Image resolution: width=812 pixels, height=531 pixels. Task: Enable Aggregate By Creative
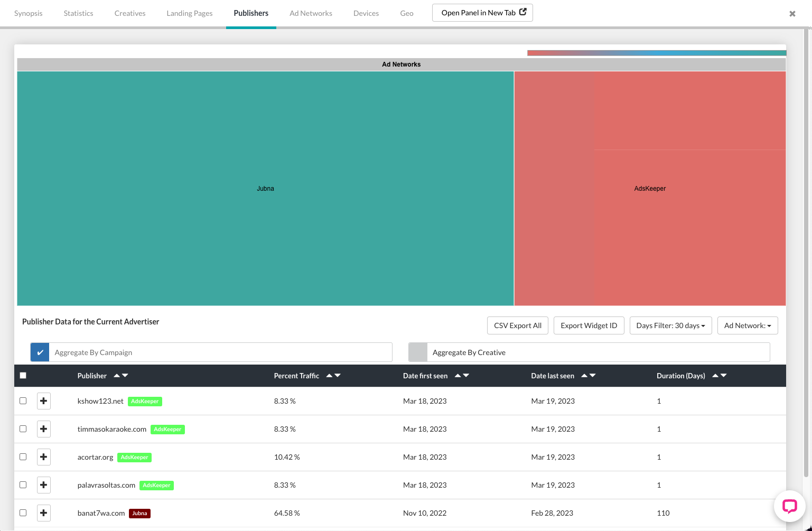coord(417,352)
